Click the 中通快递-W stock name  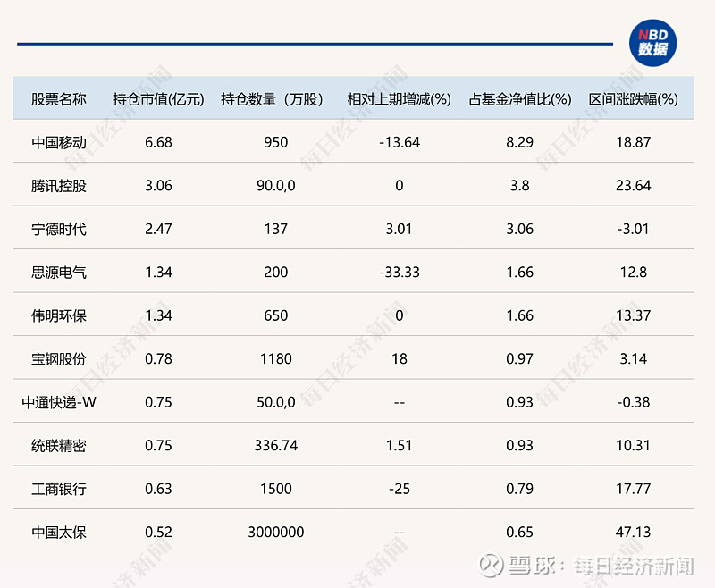[59, 402]
